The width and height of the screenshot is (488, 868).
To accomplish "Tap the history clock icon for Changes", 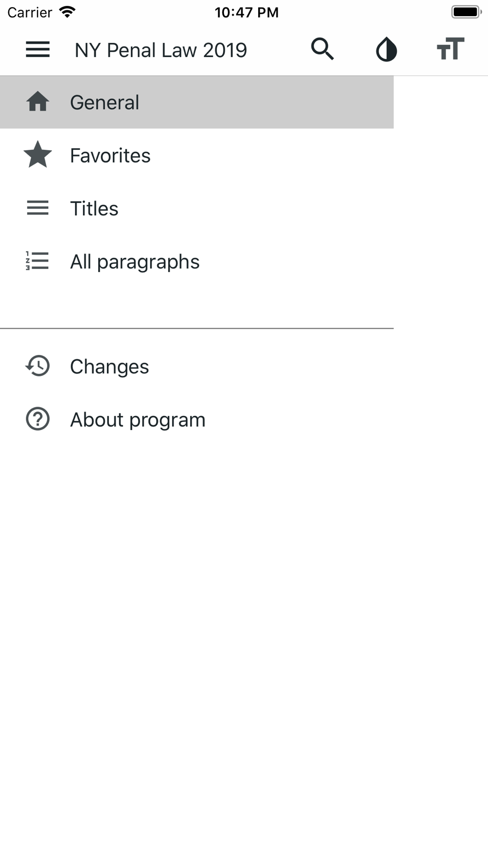I will (x=38, y=366).
